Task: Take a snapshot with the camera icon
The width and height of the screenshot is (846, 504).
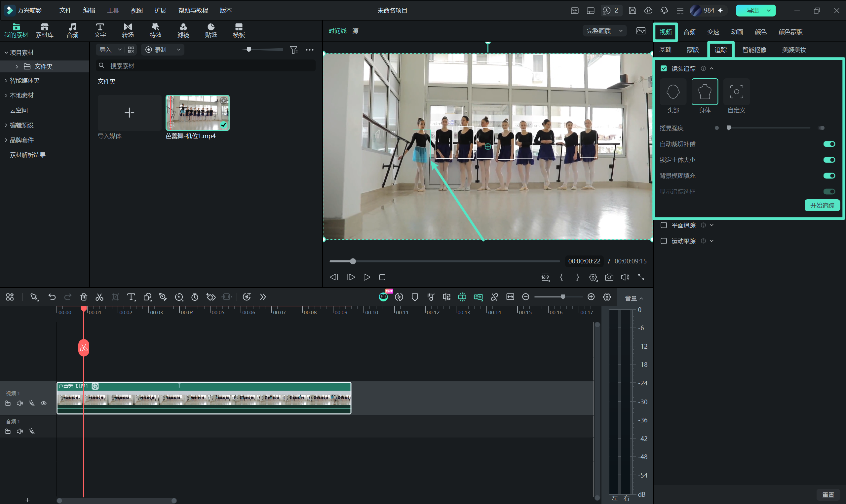Action: [609, 277]
